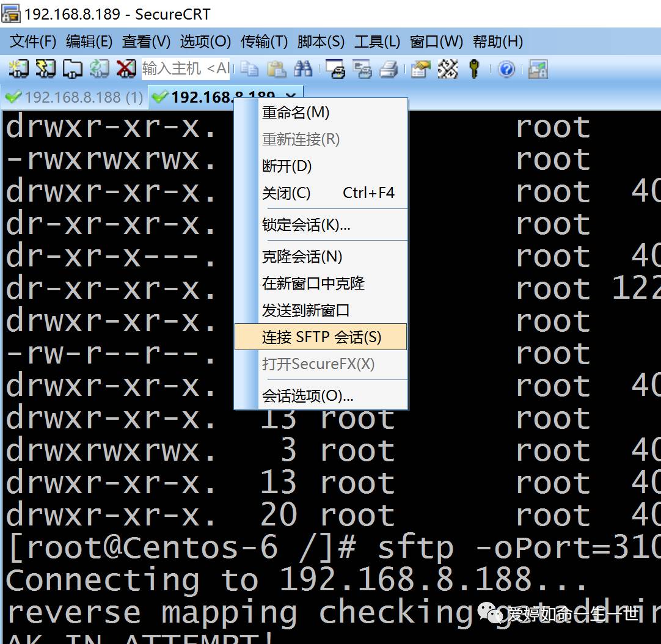Open Session Options toolbar icon
Screen dimensions: 661x644
tap(421, 69)
